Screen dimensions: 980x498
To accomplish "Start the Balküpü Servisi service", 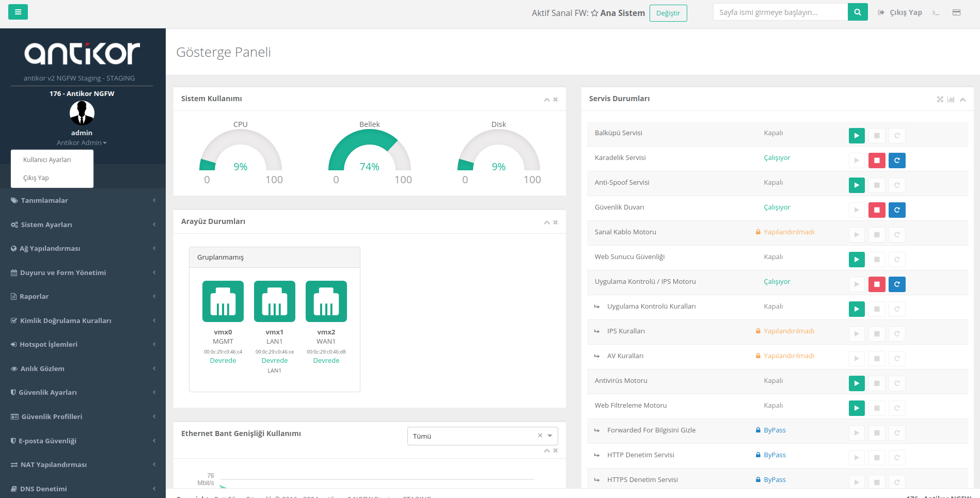I will (857, 136).
